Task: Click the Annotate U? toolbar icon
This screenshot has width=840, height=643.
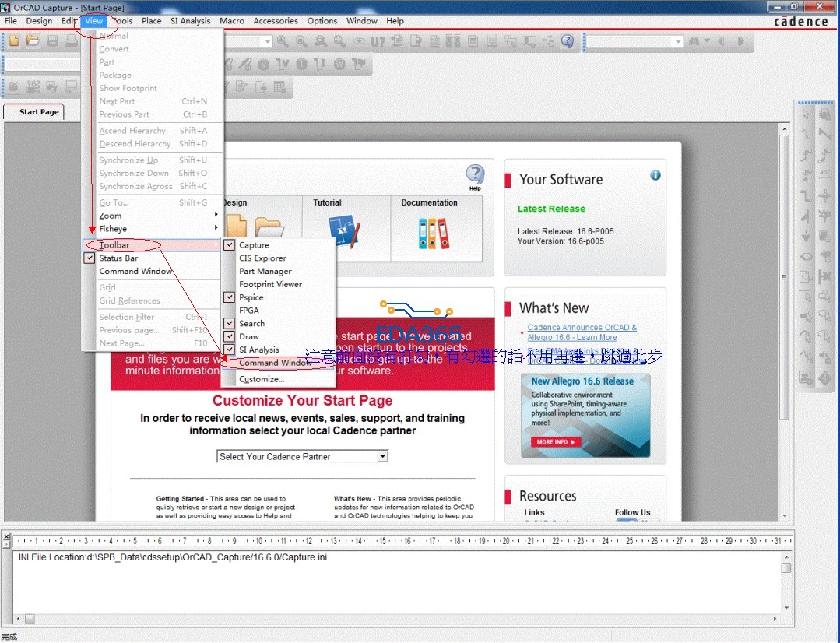Action: (378, 42)
